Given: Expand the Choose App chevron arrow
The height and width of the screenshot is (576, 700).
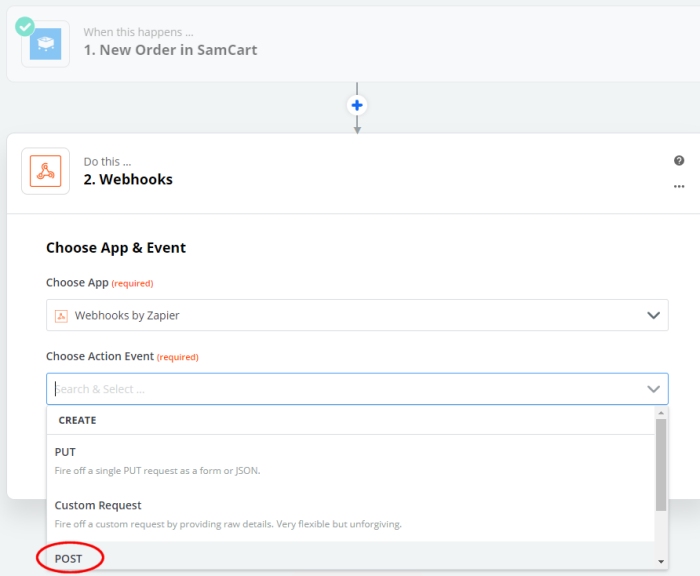Looking at the screenshot, I should coord(654,315).
